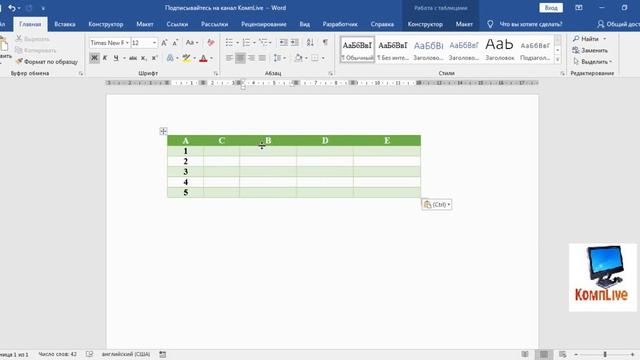Apply borders to selection
The image size is (640, 360).
(315, 58)
